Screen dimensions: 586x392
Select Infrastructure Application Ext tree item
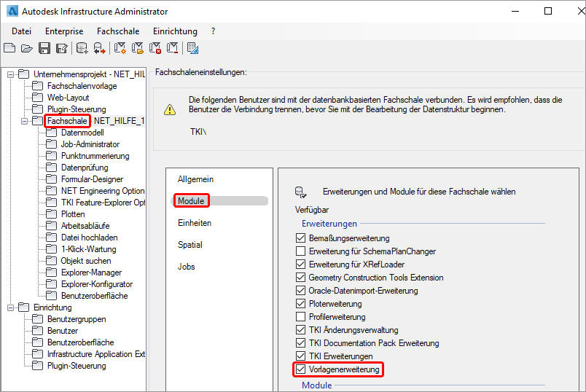pyautogui.click(x=96, y=354)
